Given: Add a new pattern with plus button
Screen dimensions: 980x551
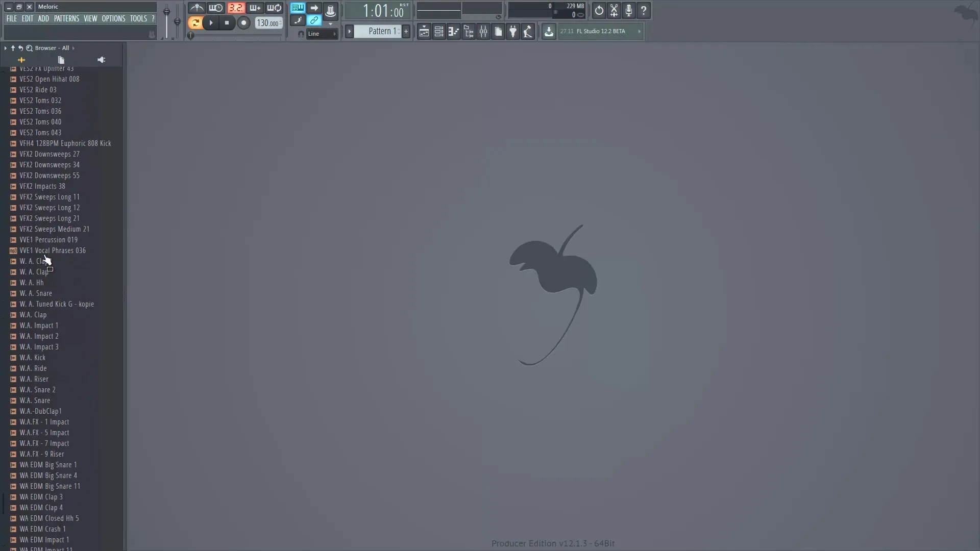Looking at the screenshot, I should (x=406, y=32).
